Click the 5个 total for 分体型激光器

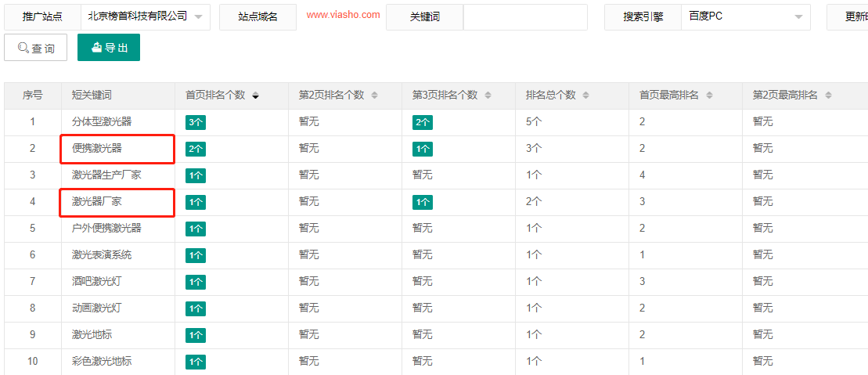[534, 121]
